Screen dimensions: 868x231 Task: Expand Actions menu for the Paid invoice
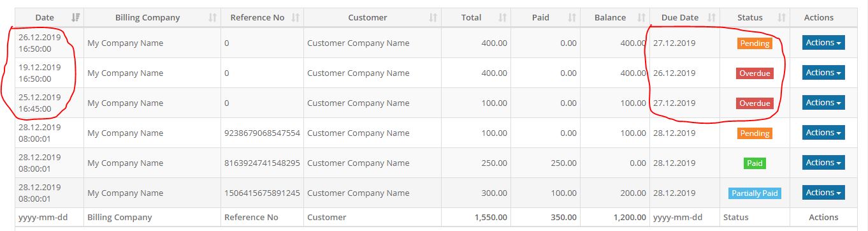tap(823, 163)
